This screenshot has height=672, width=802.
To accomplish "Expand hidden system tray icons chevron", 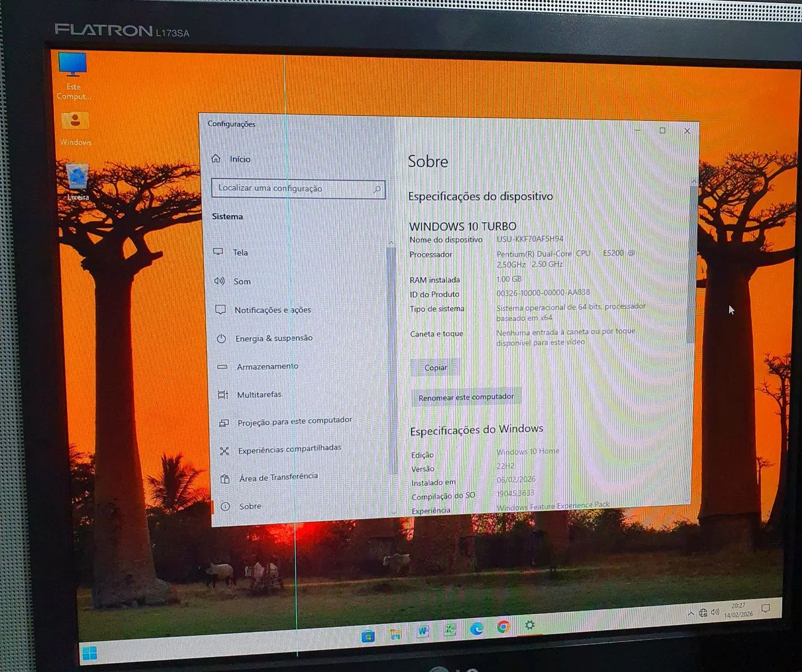I will coord(690,614).
